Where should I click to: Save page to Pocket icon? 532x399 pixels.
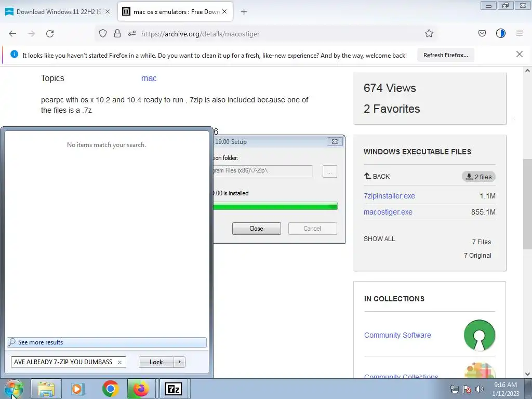(x=482, y=33)
